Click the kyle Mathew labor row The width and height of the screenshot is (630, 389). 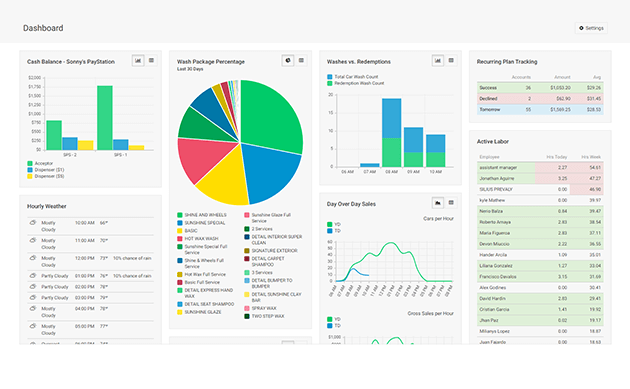click(x=540, y=200)
